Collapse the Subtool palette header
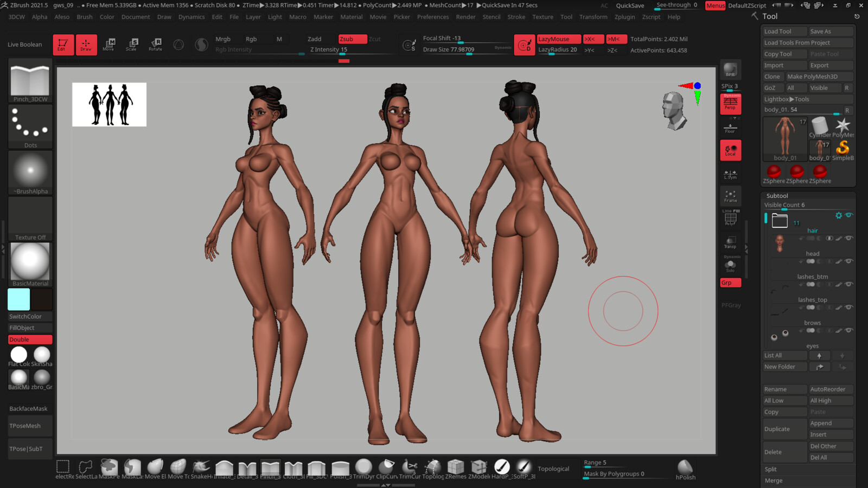 (777, 196)
